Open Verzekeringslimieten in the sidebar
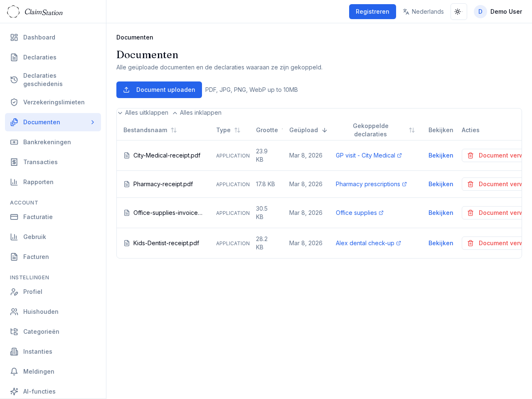 54,102
